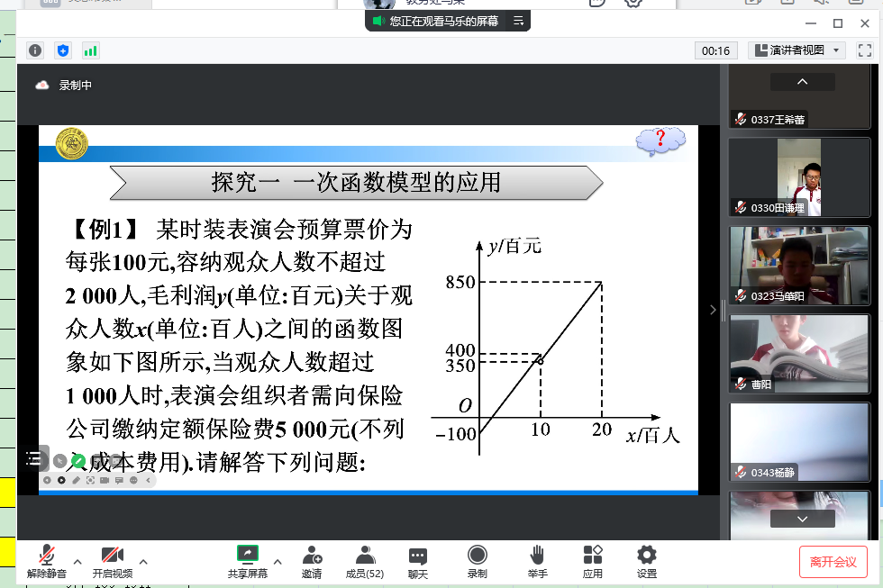
Task: Raise hand with 举手 icon
Action: click(x=537, y=561)
